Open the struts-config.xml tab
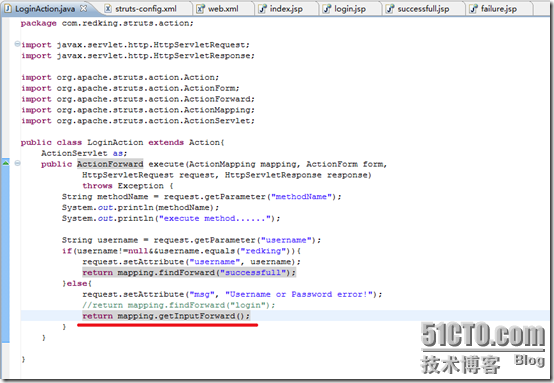The width and height of the screenshot is (554, 383). 146,8
